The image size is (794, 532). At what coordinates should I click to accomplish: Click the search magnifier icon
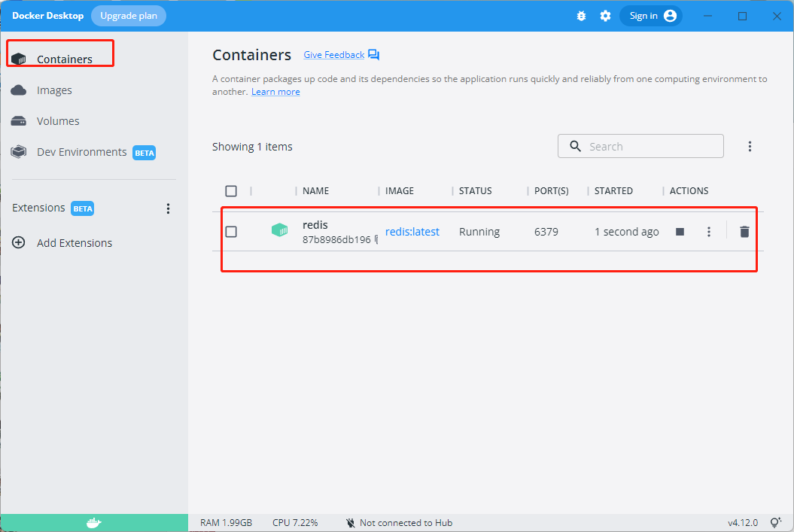[x=575, y=146]
